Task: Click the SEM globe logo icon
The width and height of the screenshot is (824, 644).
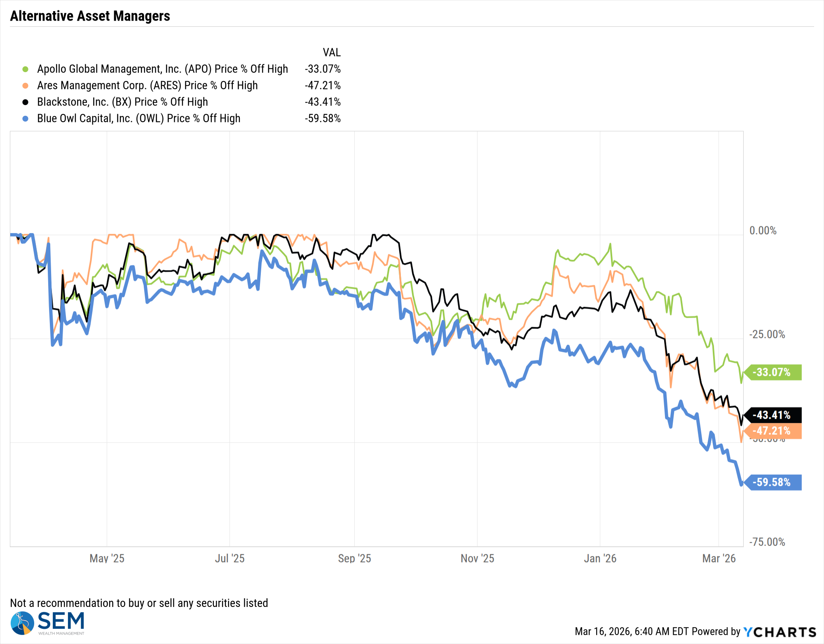Action: 22,623
